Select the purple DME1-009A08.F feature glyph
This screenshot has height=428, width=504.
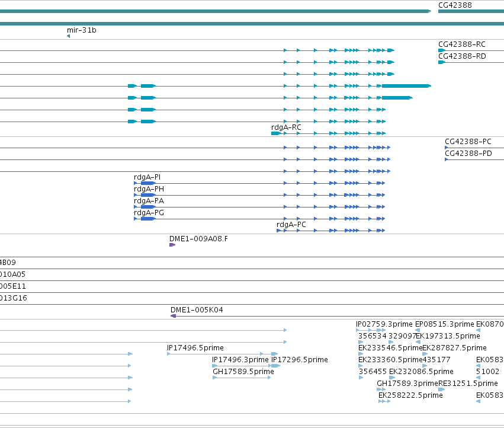[172, 245]
